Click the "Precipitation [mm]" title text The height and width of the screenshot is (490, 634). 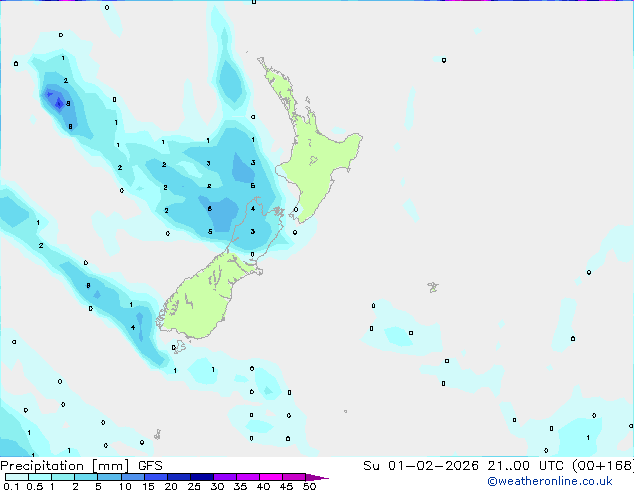pyautogui.click(x=65, y=466)
